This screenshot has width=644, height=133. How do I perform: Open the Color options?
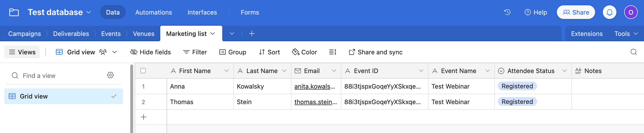point(304,52)
